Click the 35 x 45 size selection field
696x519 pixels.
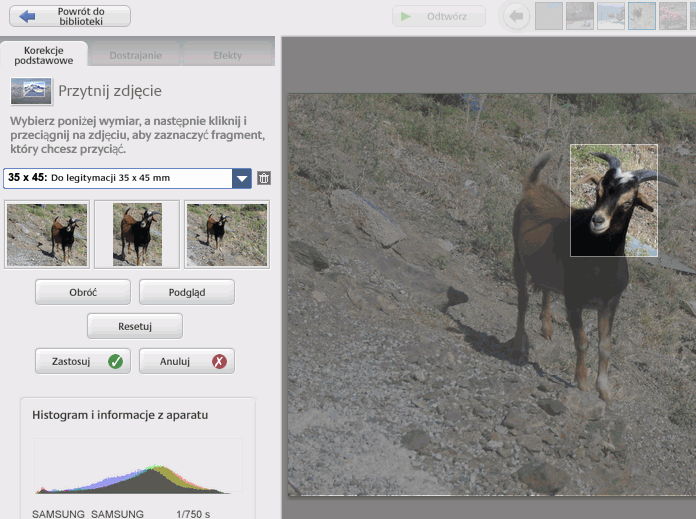click(117, 178)
